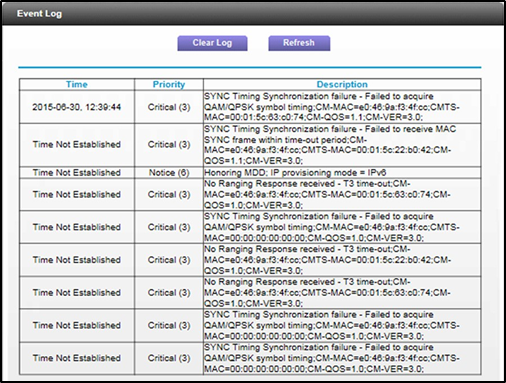Select timestamp 2015-06-30, 12:39:44
The image size is (506, 383).
(x=77, y=107)
